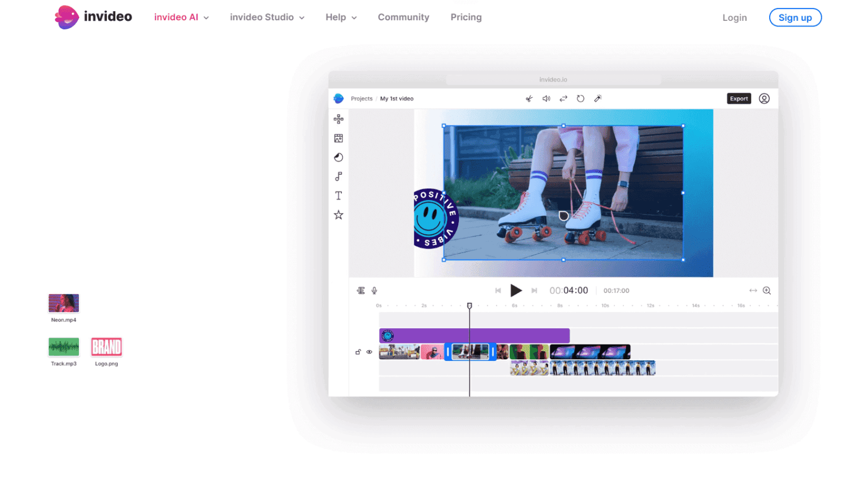Expand the invideo Studio dropdown menu

[267, 18]
